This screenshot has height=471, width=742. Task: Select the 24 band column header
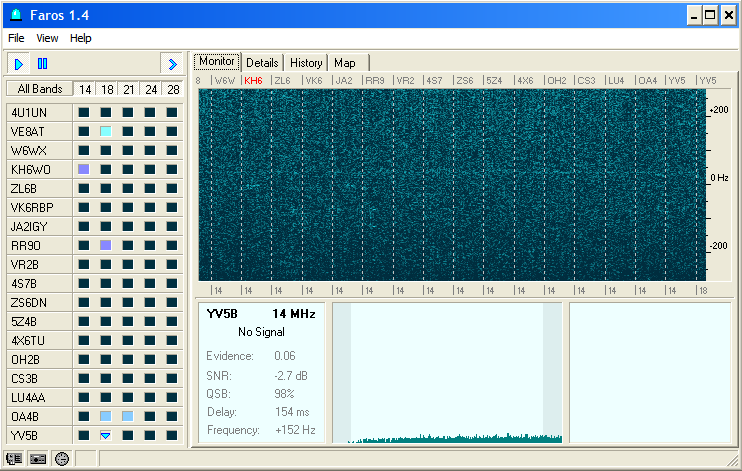151,89
